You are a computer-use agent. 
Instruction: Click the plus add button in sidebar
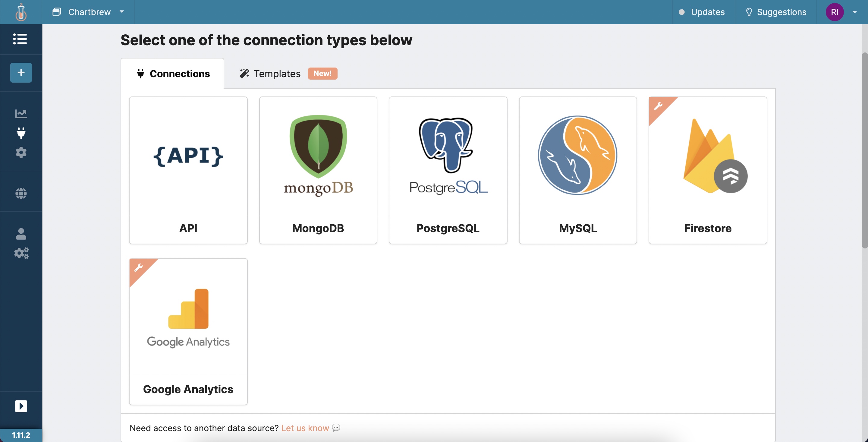click(x=21, y=72)
